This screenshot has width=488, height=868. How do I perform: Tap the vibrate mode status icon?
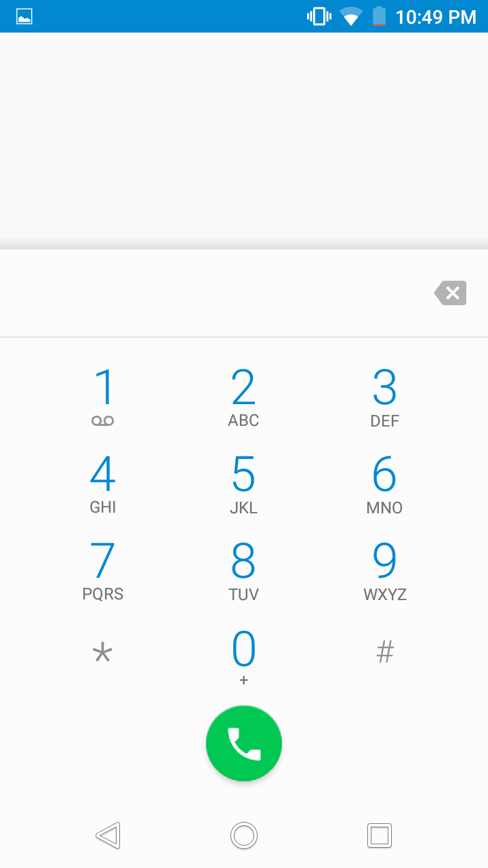pos(319,16)
